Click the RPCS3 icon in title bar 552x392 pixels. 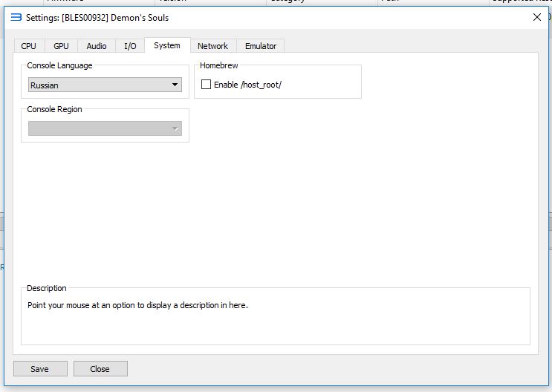tap(16, 17)
